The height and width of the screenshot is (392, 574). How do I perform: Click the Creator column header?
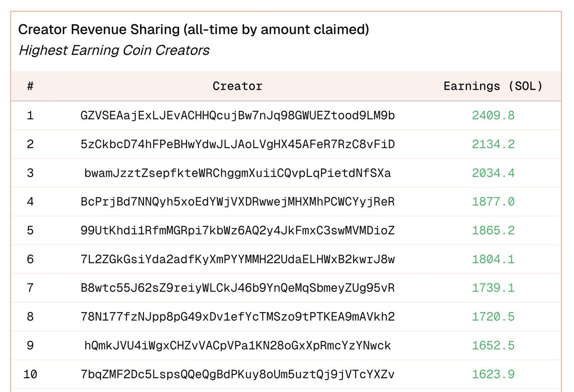pos(238,87)
